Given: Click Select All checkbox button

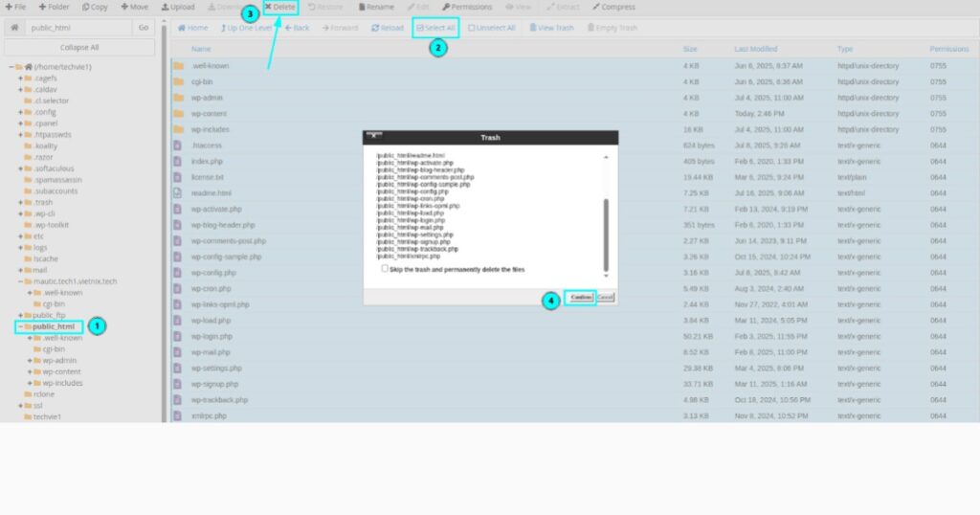Looking at the screenshot, I should click(435, 28).
